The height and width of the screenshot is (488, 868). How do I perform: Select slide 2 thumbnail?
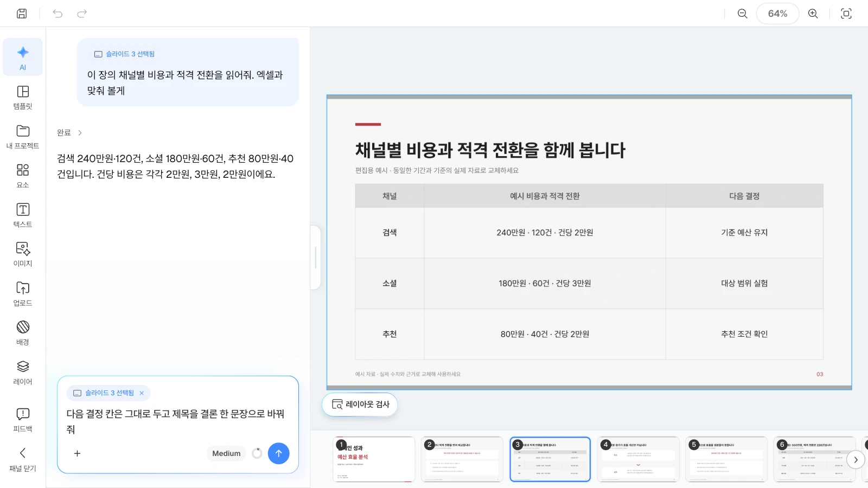(x=462, y=459)
